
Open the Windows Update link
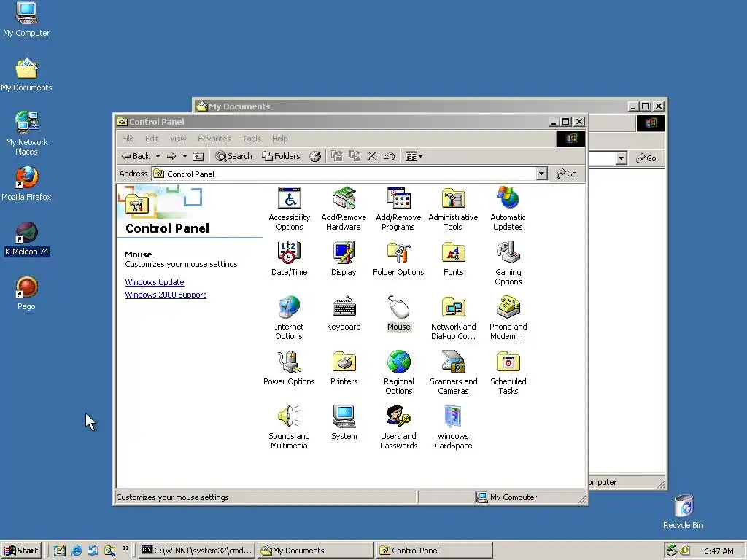[x=155, y=282]
